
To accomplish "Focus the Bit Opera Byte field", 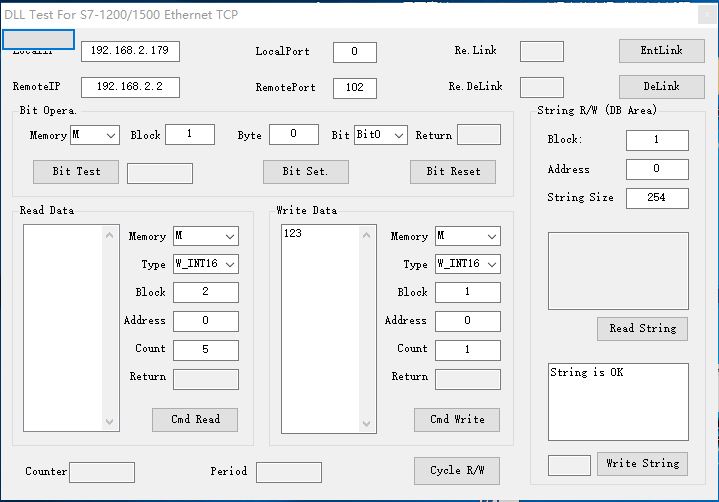I will (293, 134).
